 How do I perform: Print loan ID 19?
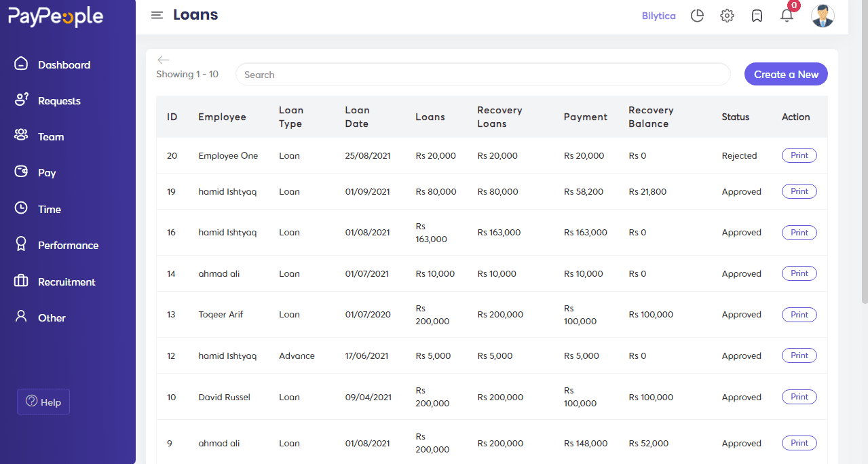(799, 191)
